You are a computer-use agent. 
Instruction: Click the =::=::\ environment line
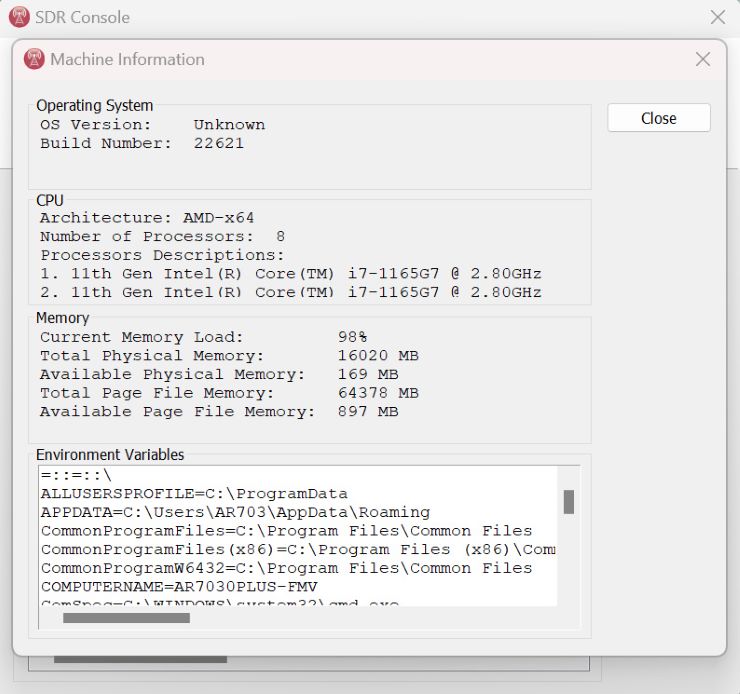click(x=76, y=475)
